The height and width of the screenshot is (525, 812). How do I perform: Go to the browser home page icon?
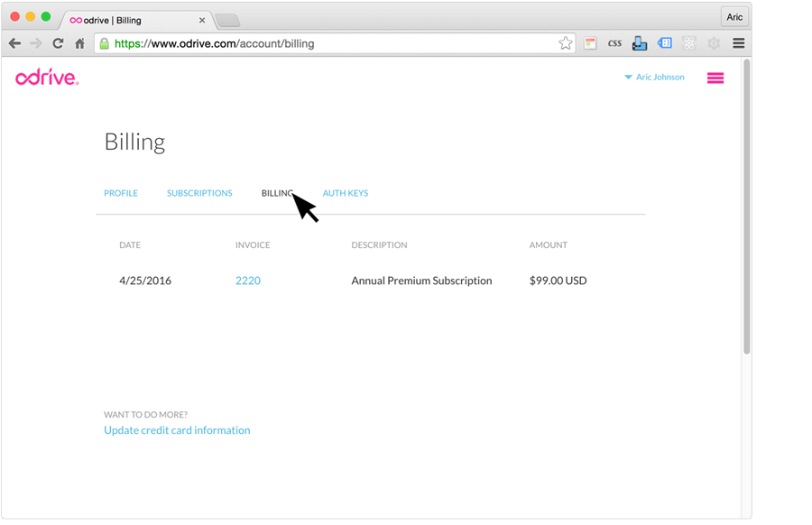pos(79,43)
